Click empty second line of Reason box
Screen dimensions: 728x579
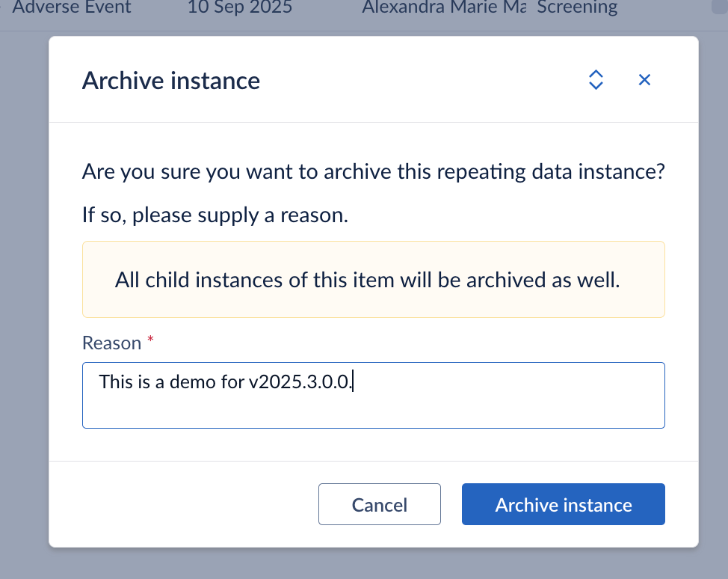[372, 411]
